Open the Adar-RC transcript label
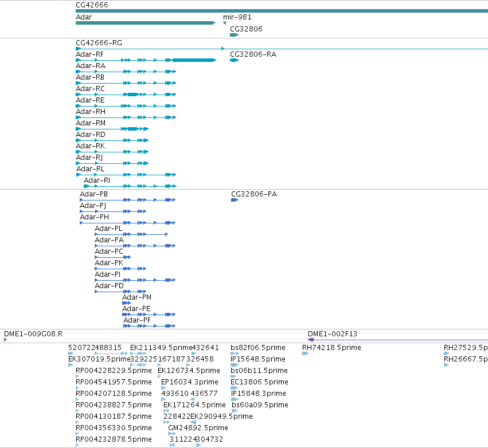This screenshot has width=488, height=448. pyautogui.click(x=90, y=89)
